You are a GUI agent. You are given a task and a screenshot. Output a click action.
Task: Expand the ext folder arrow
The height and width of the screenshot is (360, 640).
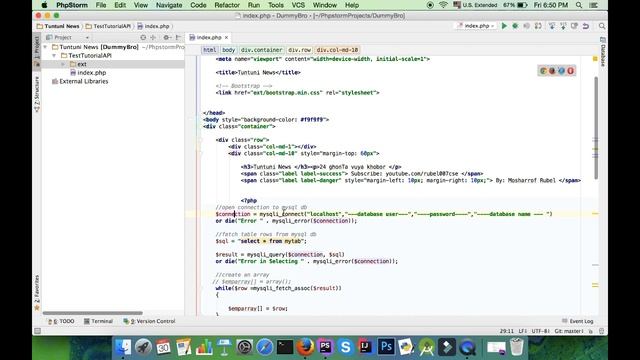(x=63, y=64)
